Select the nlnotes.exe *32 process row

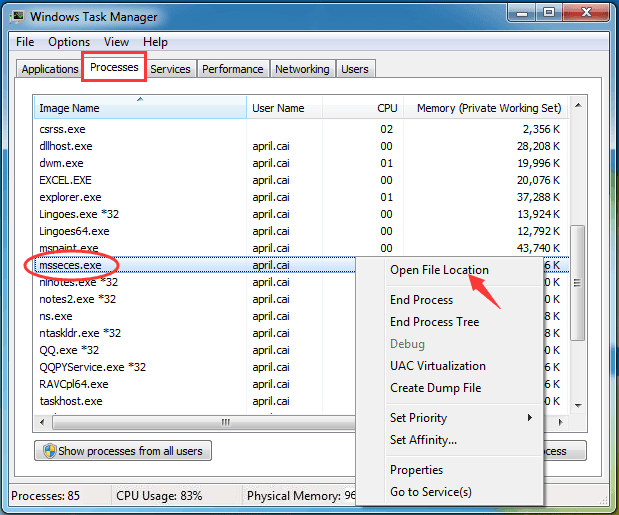195,282
